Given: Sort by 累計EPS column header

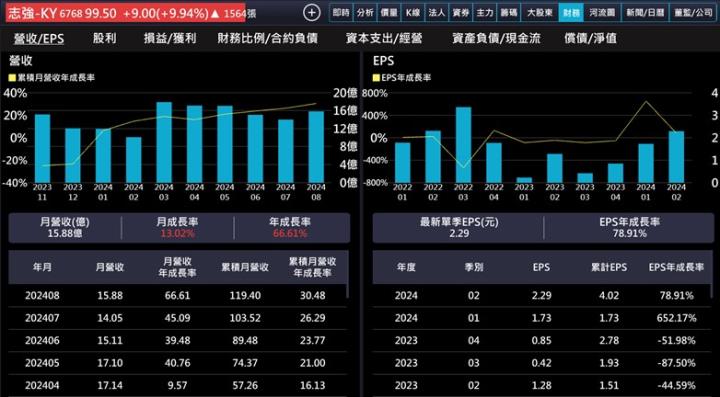Looking at the screenshot, I should coord(608,267).
